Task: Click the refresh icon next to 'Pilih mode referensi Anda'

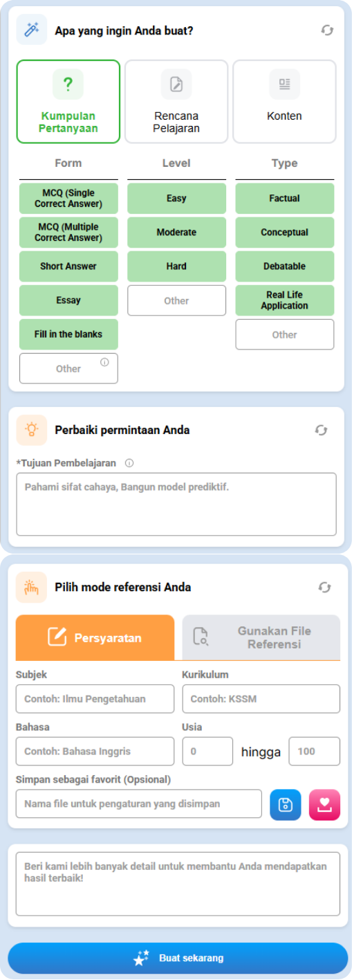Action: pyautogui.click(x=324, y=587)
